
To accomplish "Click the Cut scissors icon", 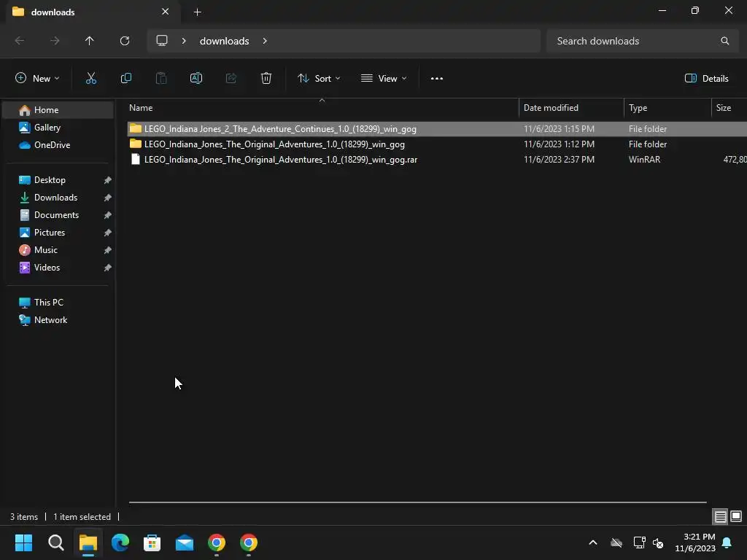I will 91,79.
